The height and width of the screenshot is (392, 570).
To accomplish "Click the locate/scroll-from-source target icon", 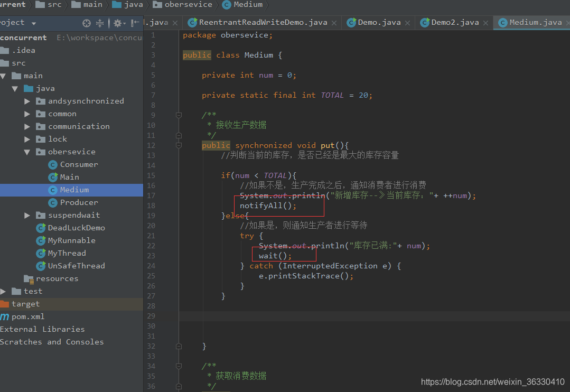I will [87, 23].
